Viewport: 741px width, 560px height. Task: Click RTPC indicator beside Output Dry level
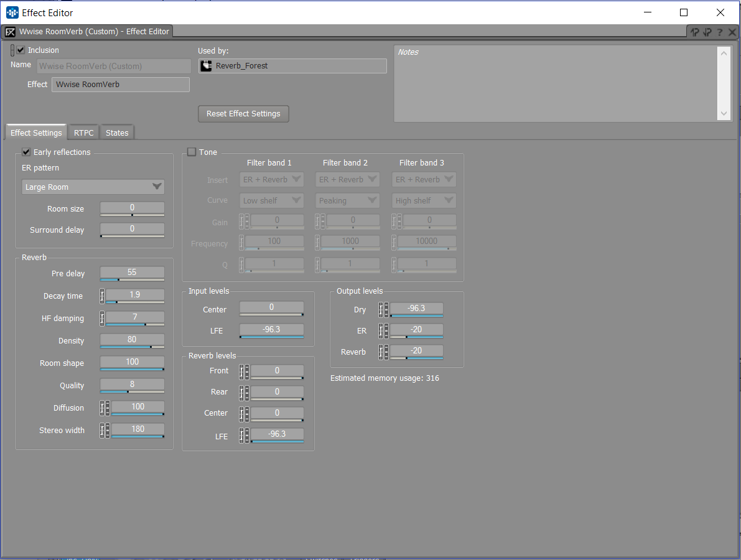(381, 309)
